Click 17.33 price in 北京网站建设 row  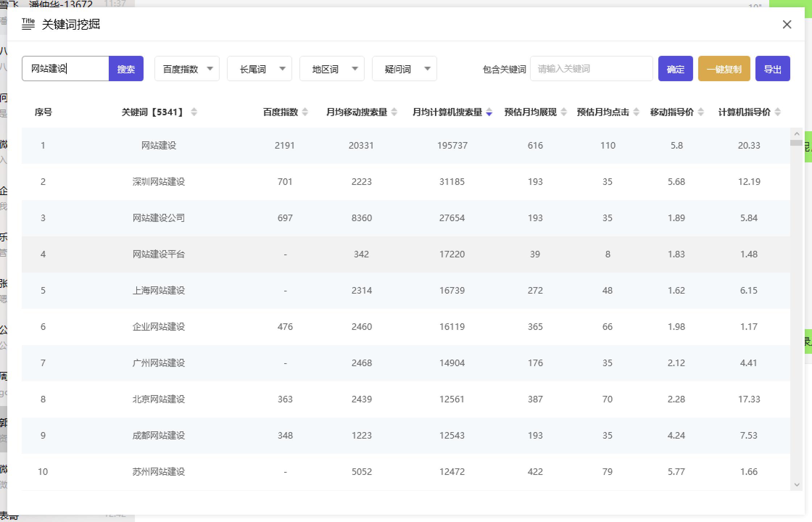[x=749, y=399]
